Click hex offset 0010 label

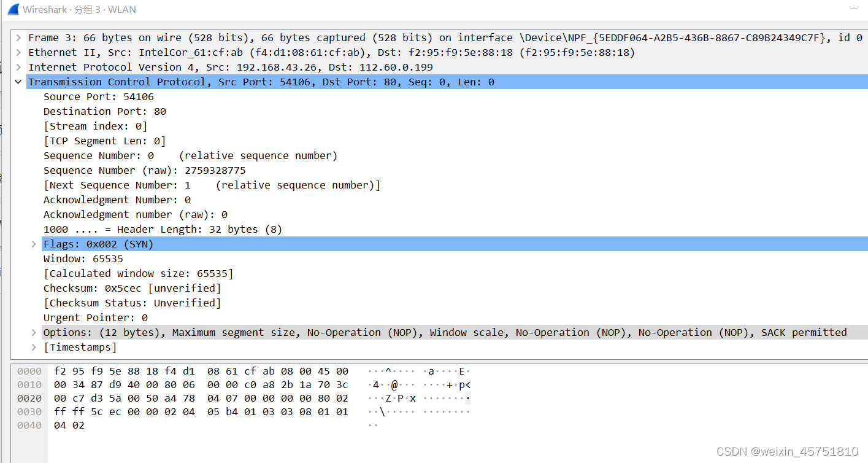pyautogui.click(x=29, y=384)
